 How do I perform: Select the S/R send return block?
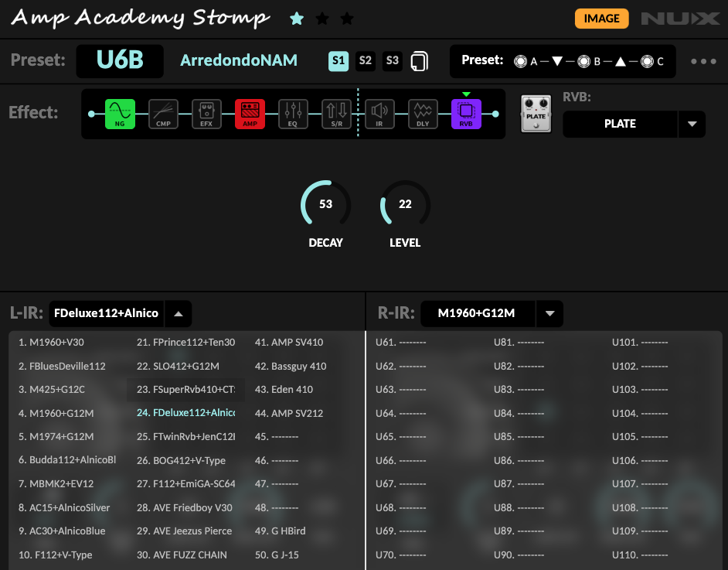tap(337, 114)
